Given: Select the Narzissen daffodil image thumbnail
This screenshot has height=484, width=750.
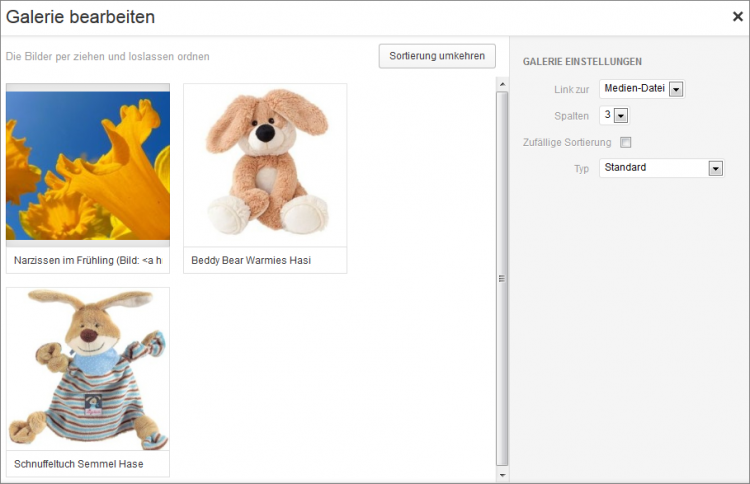Looking at the screenshot, I should tap(88, 164).
